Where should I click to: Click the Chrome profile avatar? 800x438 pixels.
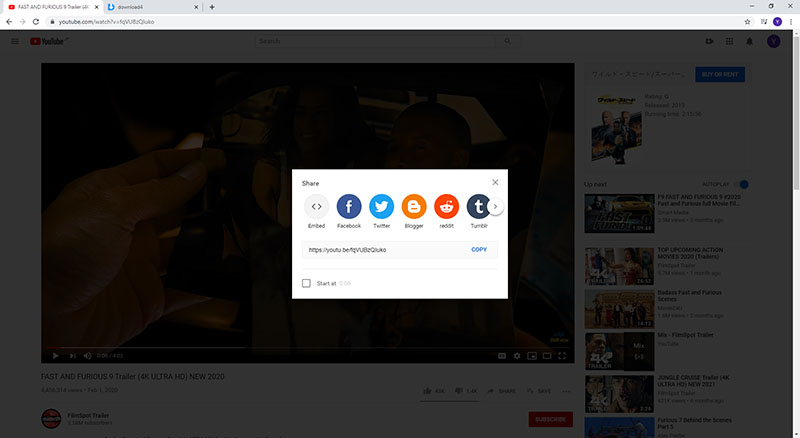coord(777,21)
